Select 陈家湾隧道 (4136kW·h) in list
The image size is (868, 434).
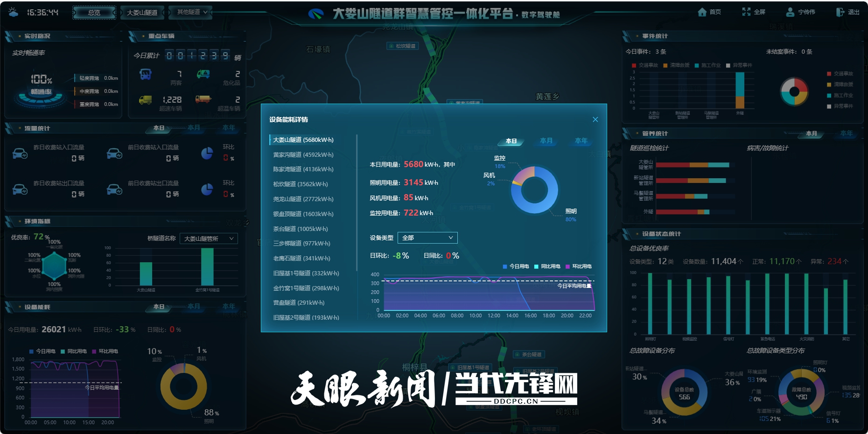(x=303, y=169)
